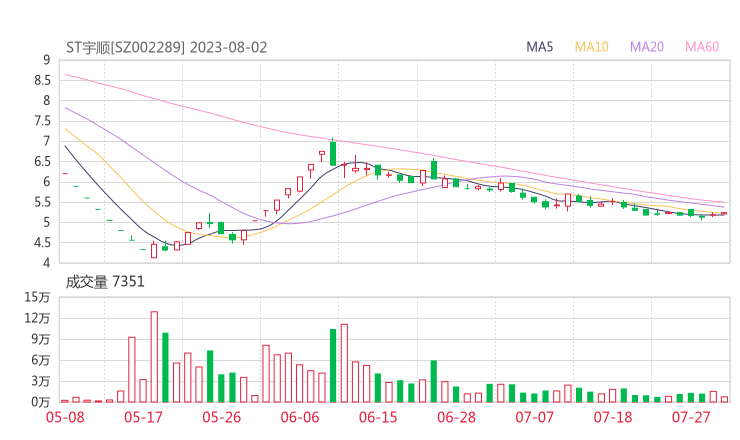Toggle the MA20 legend entry
740x440 pixels.
pos(647,47)
